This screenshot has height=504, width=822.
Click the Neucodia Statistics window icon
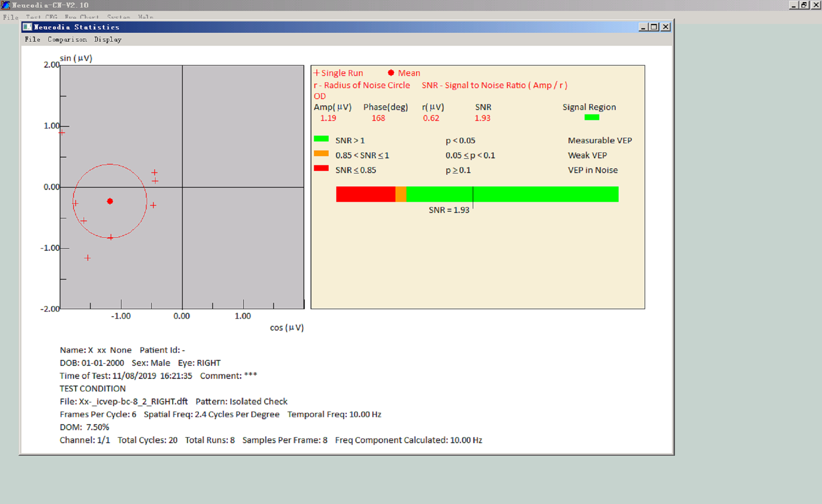pyautogui.click(x=27, y=27)
